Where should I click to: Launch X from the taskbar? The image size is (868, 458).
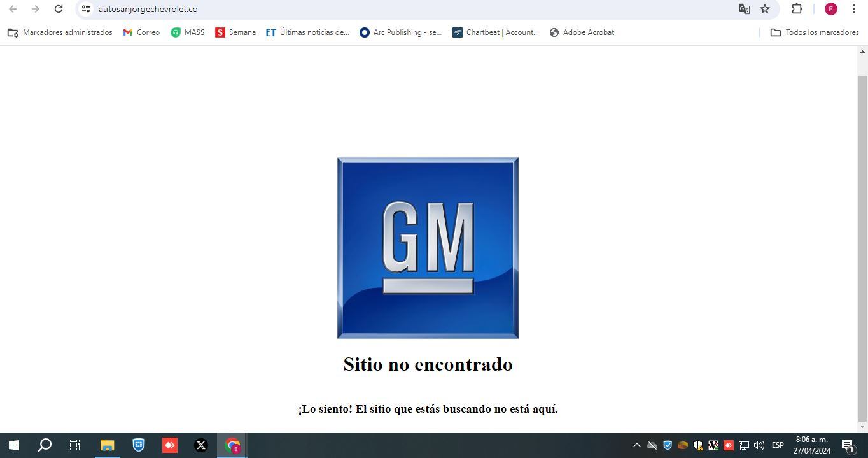(x=200, y=445)
